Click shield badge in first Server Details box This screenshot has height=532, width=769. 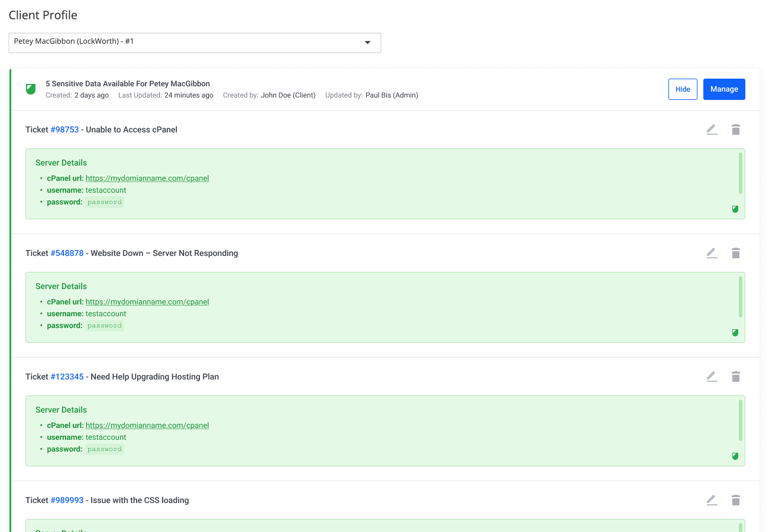(735, 209)
